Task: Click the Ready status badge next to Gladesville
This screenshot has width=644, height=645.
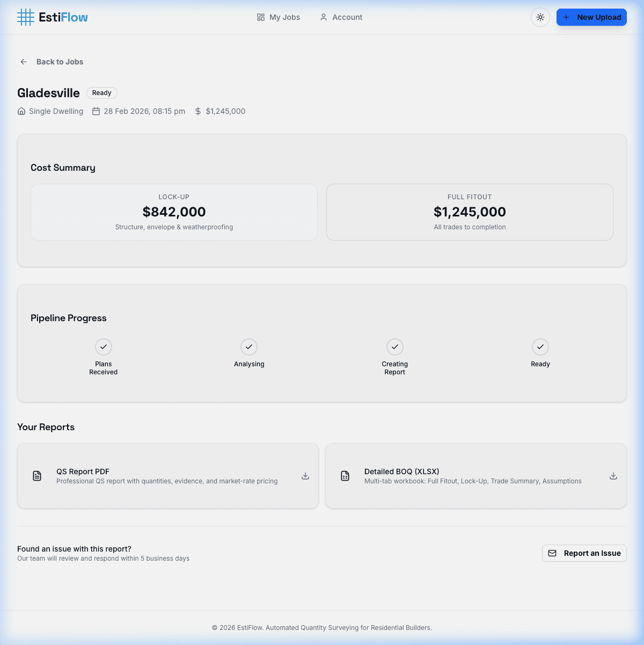Action: pos(101,93)
